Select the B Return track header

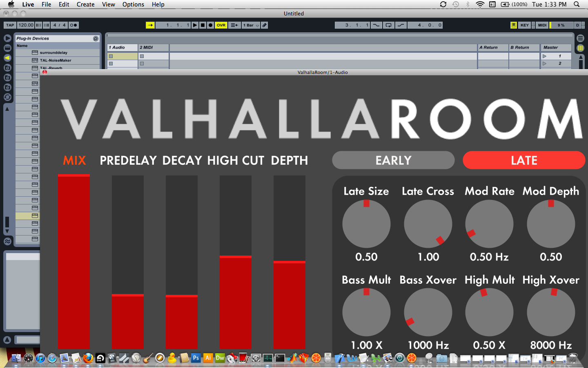pyautogui.click(x=524, y=47)
